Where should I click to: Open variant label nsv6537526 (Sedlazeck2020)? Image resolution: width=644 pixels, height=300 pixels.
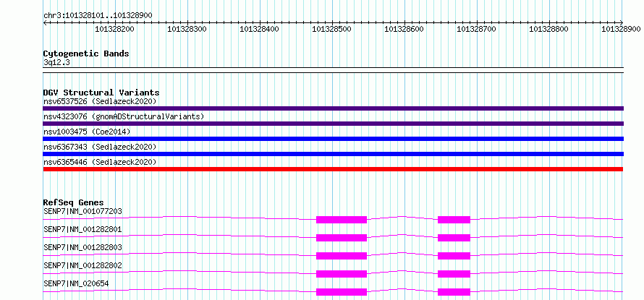tap(100, 101)
